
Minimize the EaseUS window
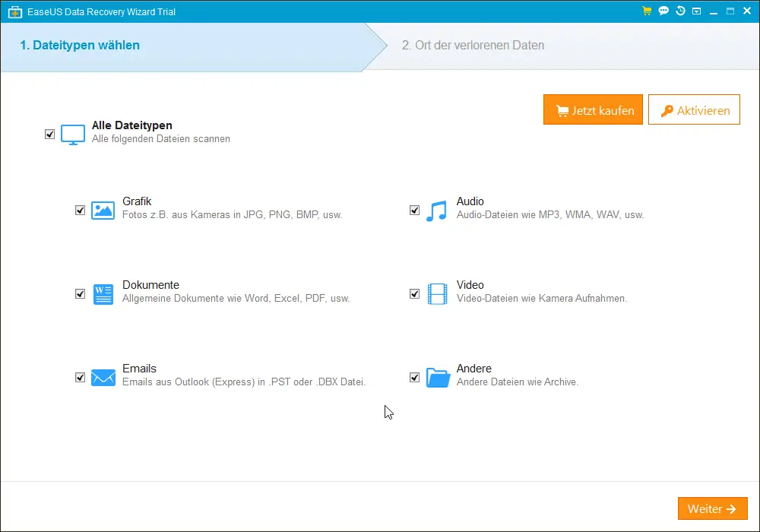pyautogui.click(x=714, y=11)
